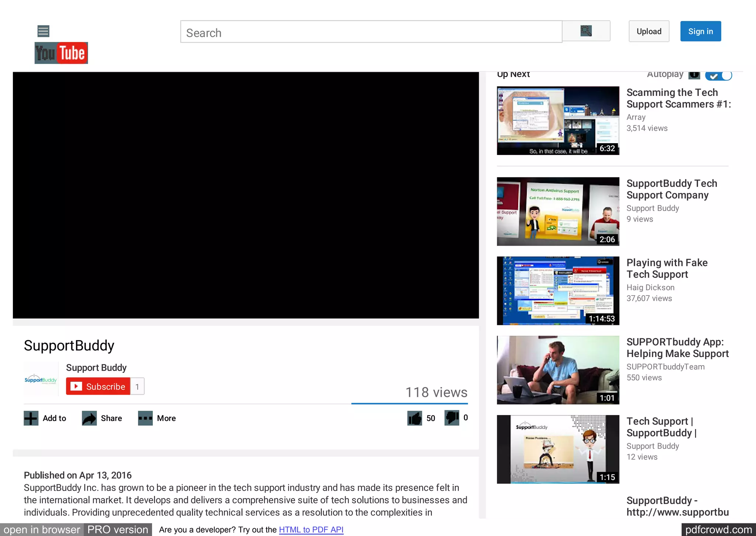The height and width of the screenshot is (536, 756).
Task: Open the hamburger guide menu icon
Action: tap(43, 31)
